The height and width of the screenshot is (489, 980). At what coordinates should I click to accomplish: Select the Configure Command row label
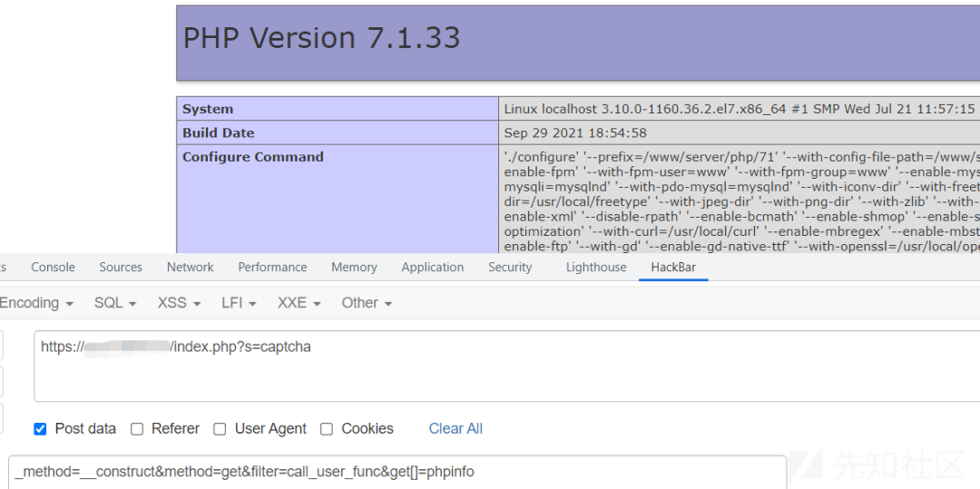pos(252,157)
